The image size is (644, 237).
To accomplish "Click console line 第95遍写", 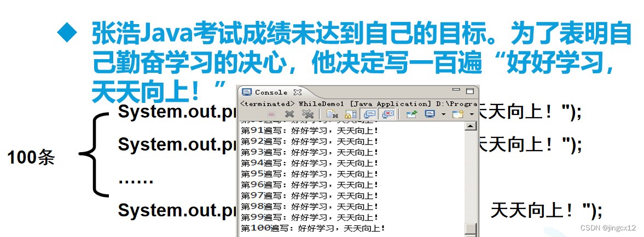I will point(309,174).
